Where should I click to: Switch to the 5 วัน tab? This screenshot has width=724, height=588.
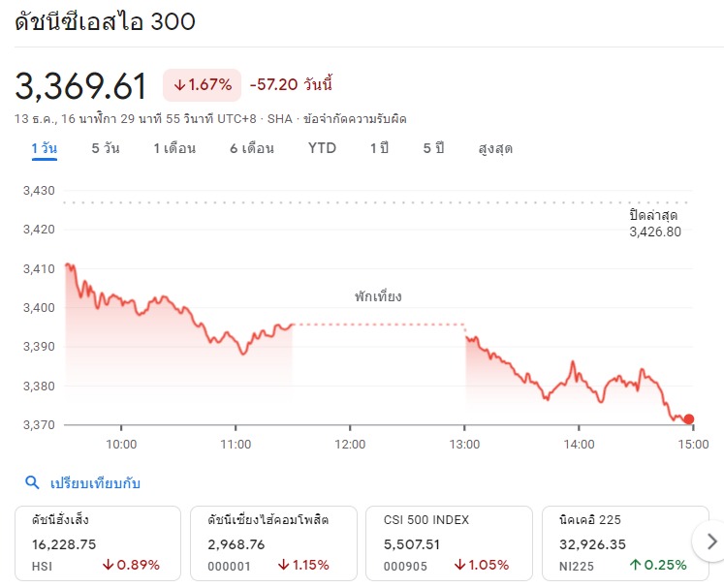[106, 148]
